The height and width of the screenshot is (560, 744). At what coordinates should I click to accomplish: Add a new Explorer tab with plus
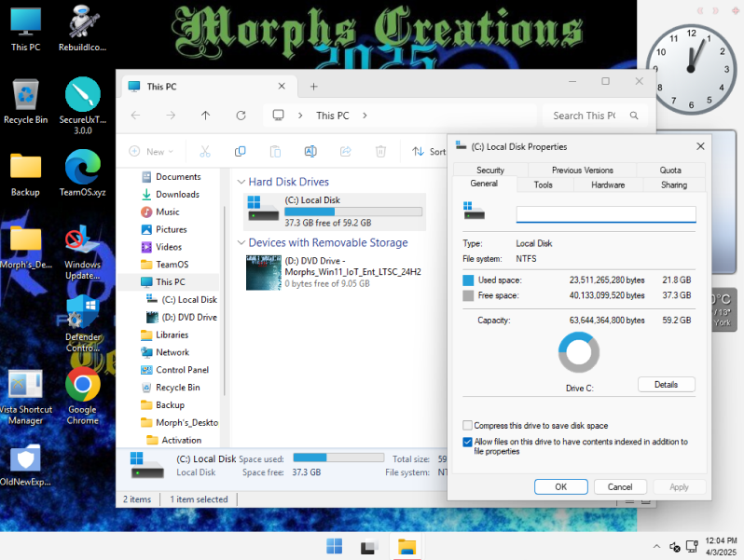[x=313, y=87]
